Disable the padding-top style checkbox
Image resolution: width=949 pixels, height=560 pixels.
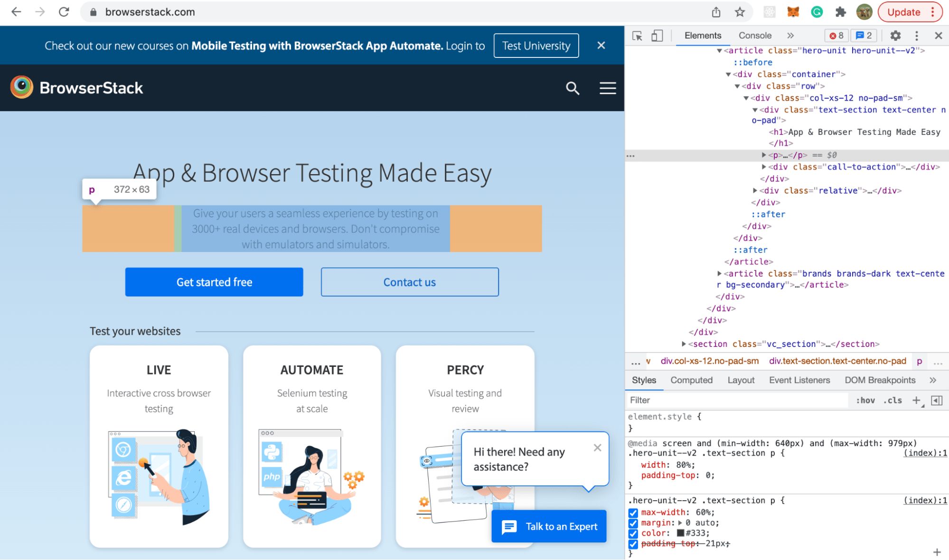pos(633,544)
